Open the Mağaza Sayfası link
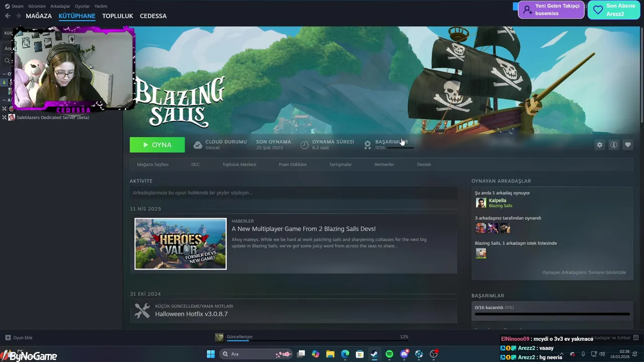This screenshot has height=362, width=644. pos(152,164)
